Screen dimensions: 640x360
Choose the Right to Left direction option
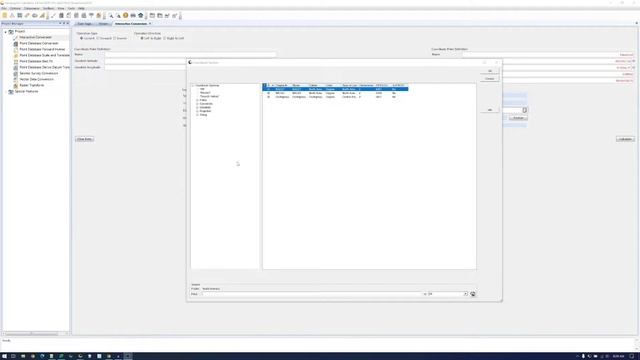tap(164, 38)
